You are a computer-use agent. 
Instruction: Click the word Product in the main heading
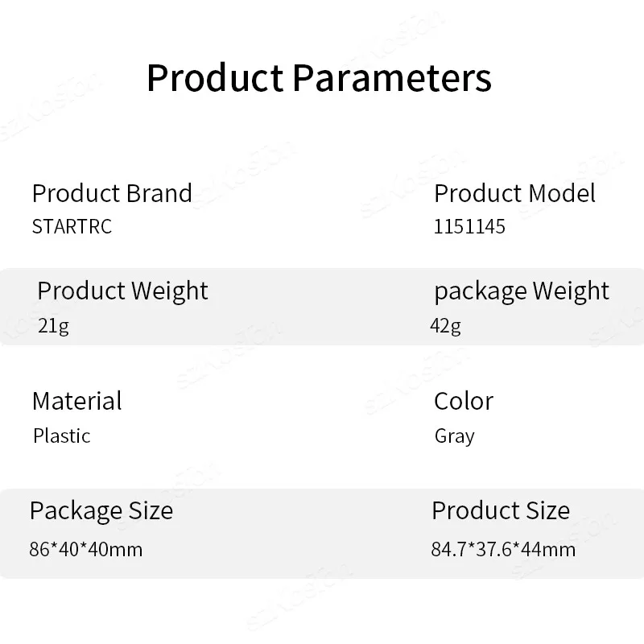tap(214, 78)
